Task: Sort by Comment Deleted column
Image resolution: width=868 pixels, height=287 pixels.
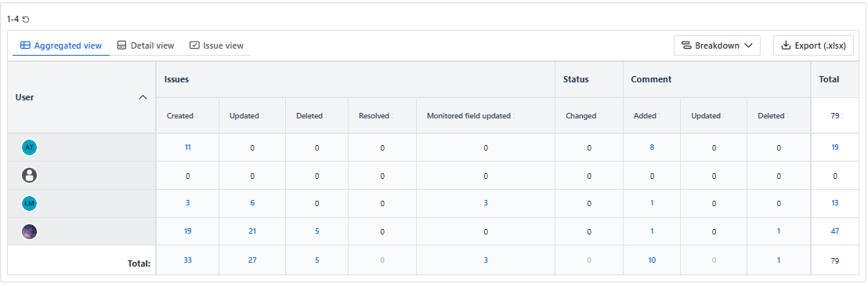Action: point(772,116)
